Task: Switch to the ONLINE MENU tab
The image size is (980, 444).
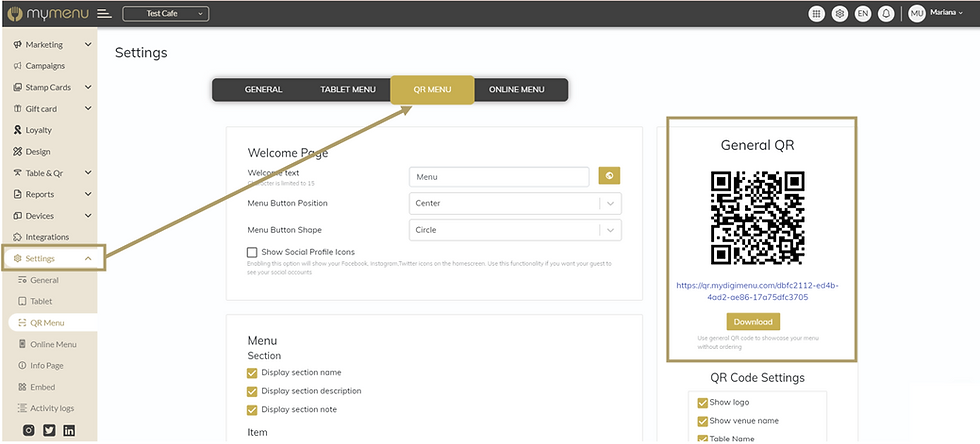Action: tap(516, 89)
